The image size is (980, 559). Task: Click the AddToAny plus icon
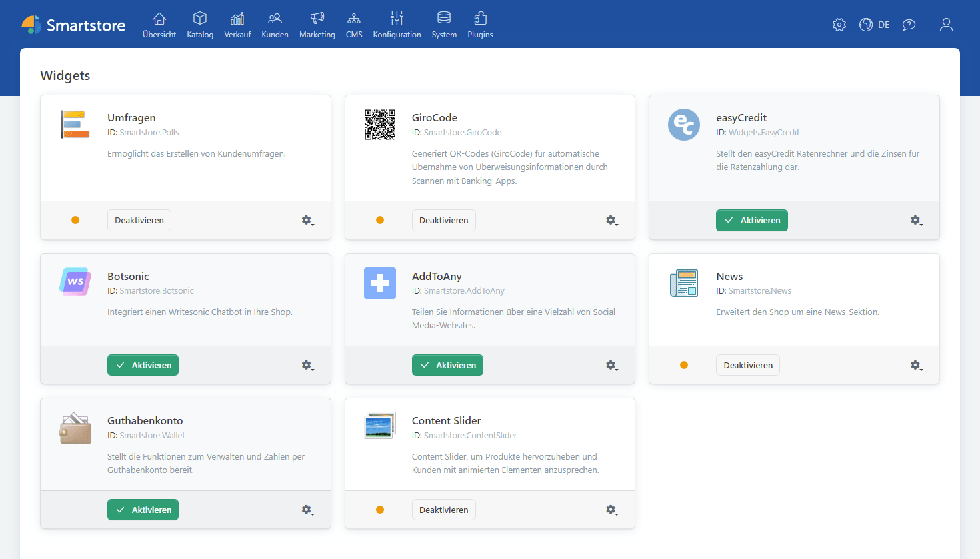point(380,283)
